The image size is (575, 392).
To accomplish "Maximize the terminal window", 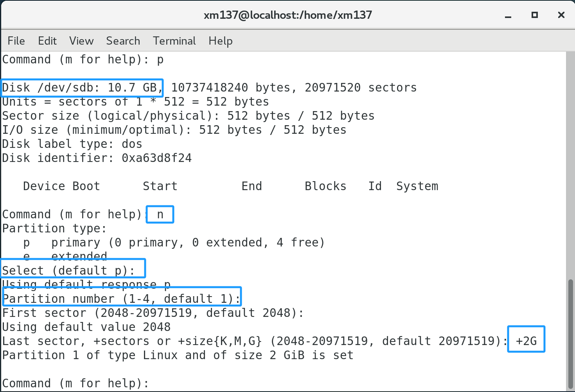I will click(534, 15).
